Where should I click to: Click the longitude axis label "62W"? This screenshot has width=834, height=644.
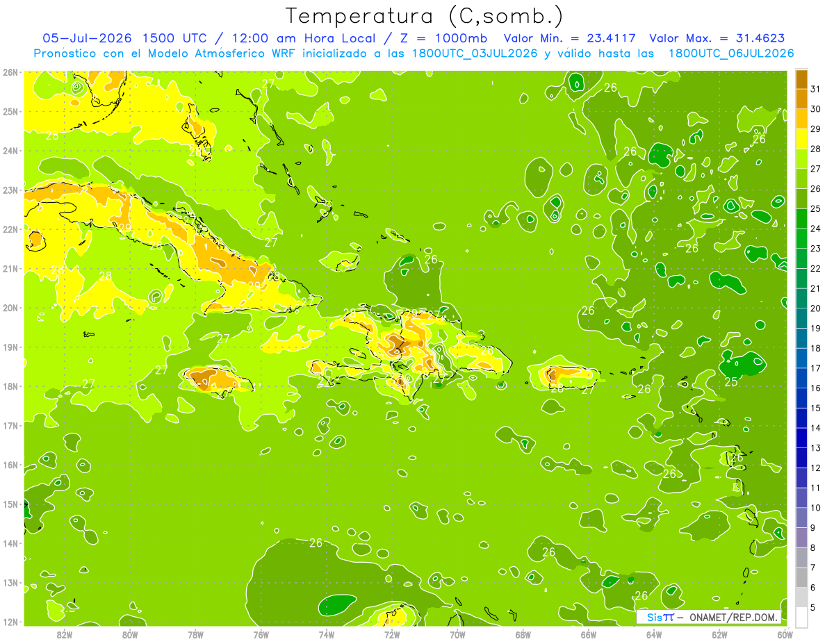tap(719, 634)
